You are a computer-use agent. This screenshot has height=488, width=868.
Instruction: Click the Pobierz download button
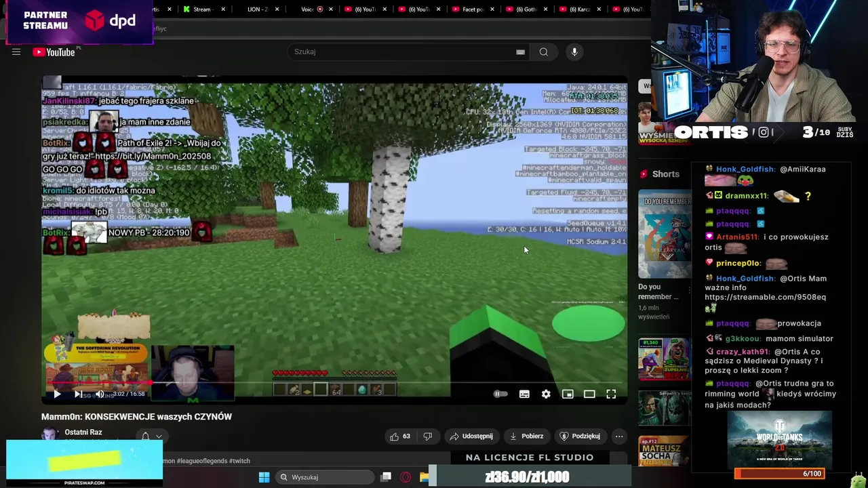(x=526, y=436)
